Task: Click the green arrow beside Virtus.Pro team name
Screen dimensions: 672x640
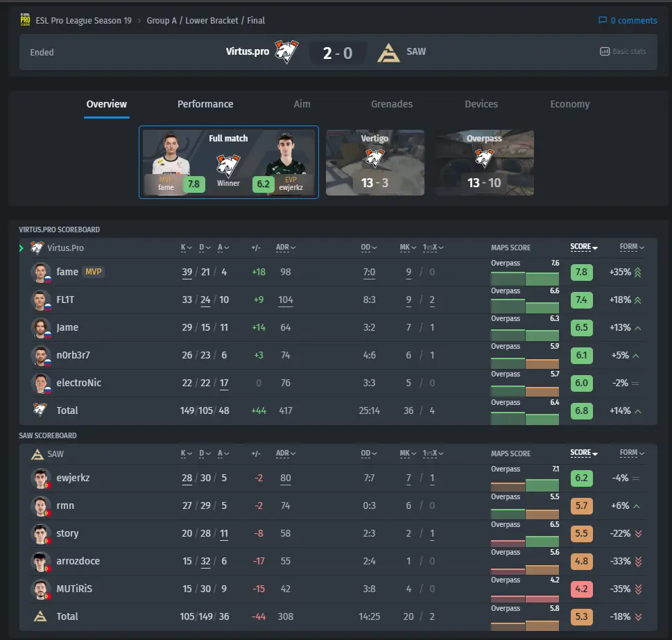Action: 21,248
